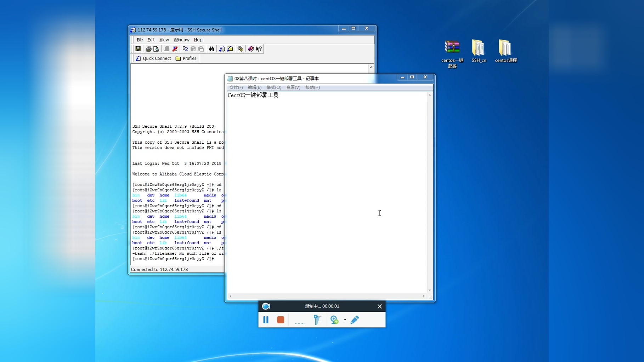This screenshot has width=644, height=362.
Task: Click the Save floppy disk icon in SSH toolbar
Action: coord(138,49)
